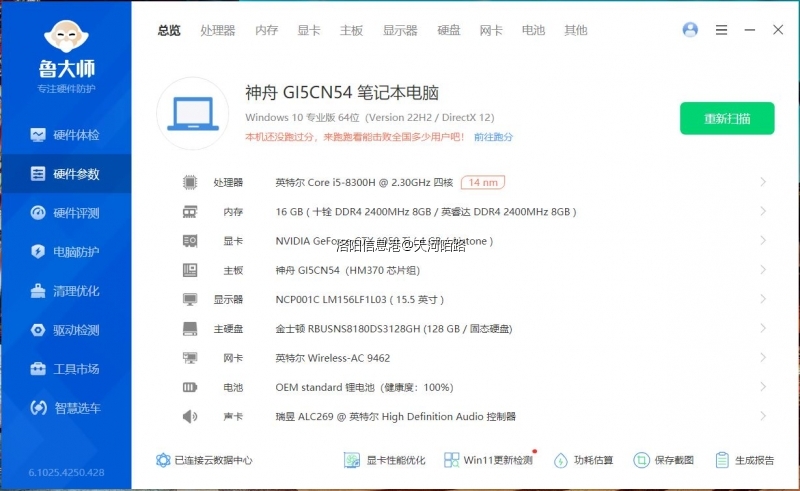Click 保存截图 to save screenshot

[x=663, y=460]
